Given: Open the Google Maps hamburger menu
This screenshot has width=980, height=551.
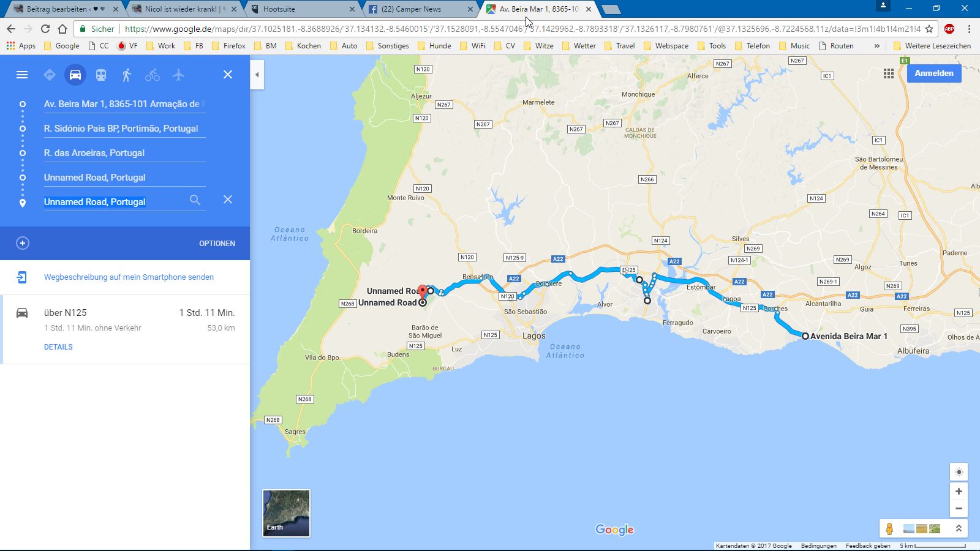Looking at the screenshot, I should [22, 75].
